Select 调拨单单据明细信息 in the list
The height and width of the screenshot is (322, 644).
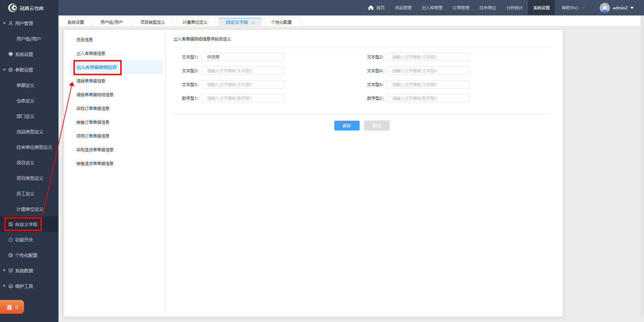click(x=95, y=95)
